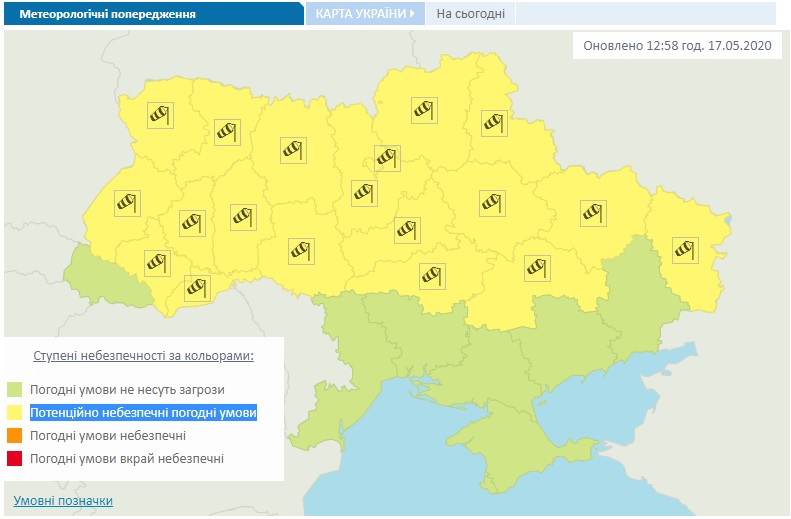Click the wind warning icon on Chernivtsi oblast
791x519 pixels.
pos(197,288)
